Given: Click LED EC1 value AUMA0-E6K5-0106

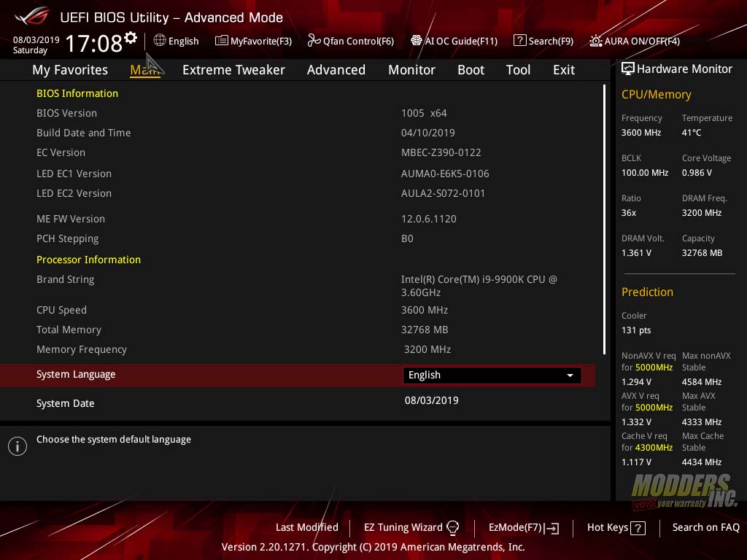Looking at the screenshot, I should 445,174.
